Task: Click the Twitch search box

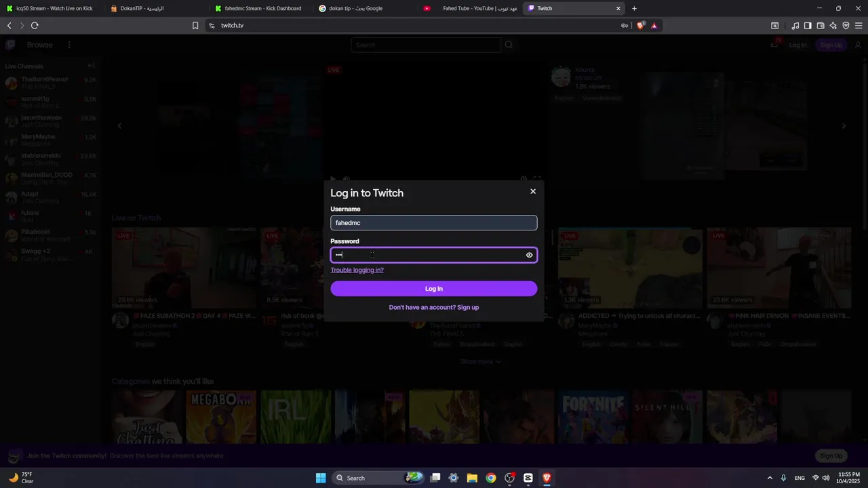Action: click(426, 45)
